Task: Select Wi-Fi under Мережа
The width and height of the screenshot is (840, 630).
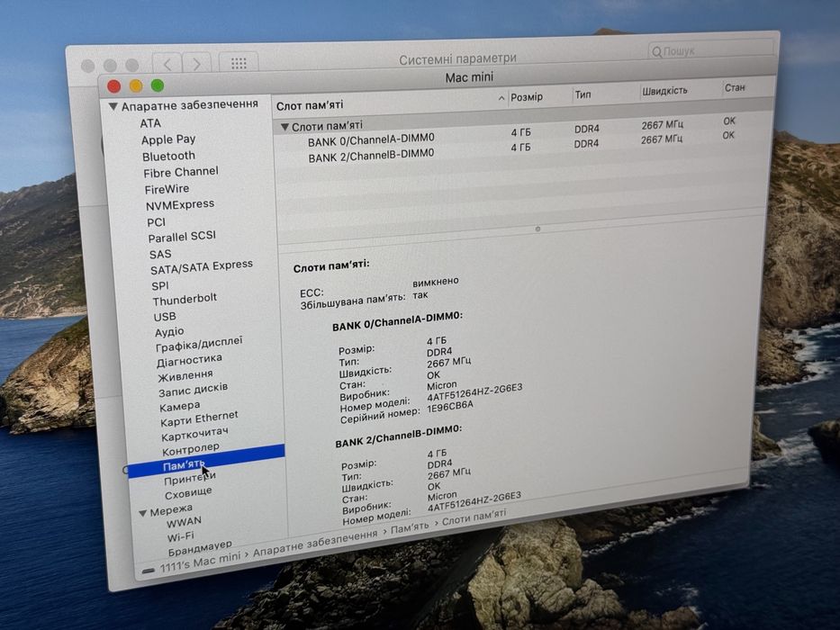Action: (x=181, y=536)
